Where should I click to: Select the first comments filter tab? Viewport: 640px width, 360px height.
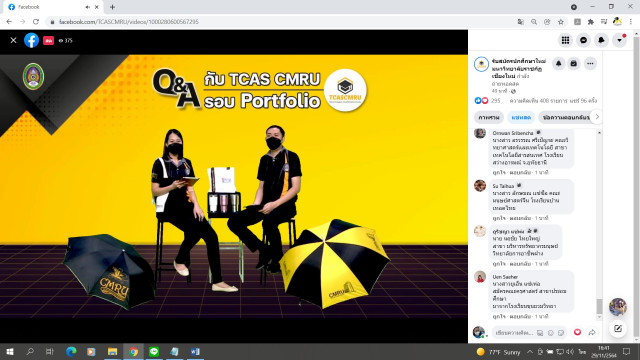[x=489, y=117]
